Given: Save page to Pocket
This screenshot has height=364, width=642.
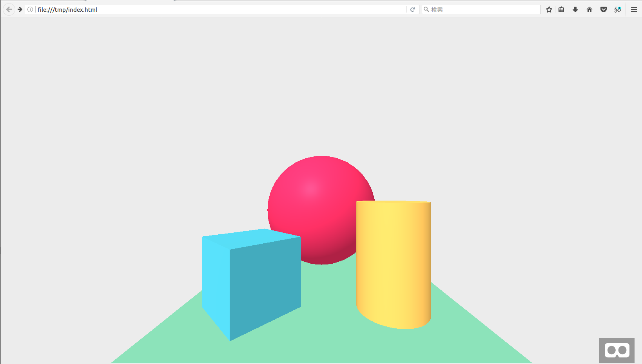Looking at the screenshot, I should click(604, 9).
